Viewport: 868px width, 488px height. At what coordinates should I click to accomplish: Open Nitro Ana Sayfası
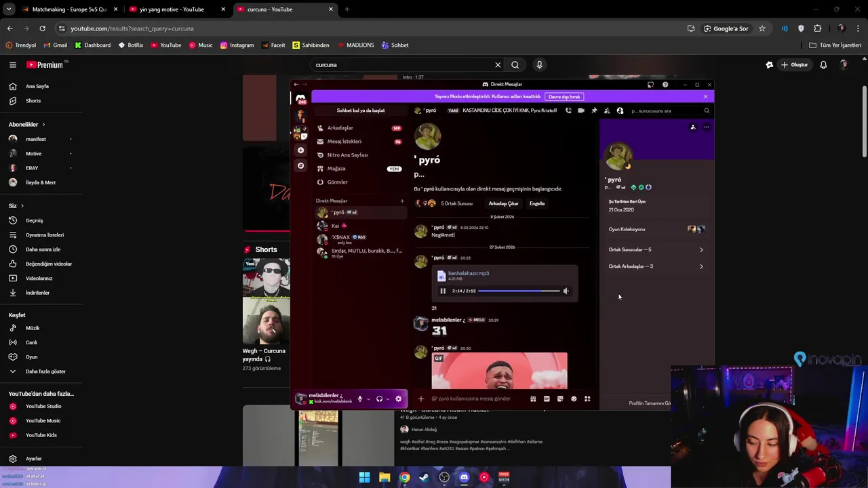point(360,155)
